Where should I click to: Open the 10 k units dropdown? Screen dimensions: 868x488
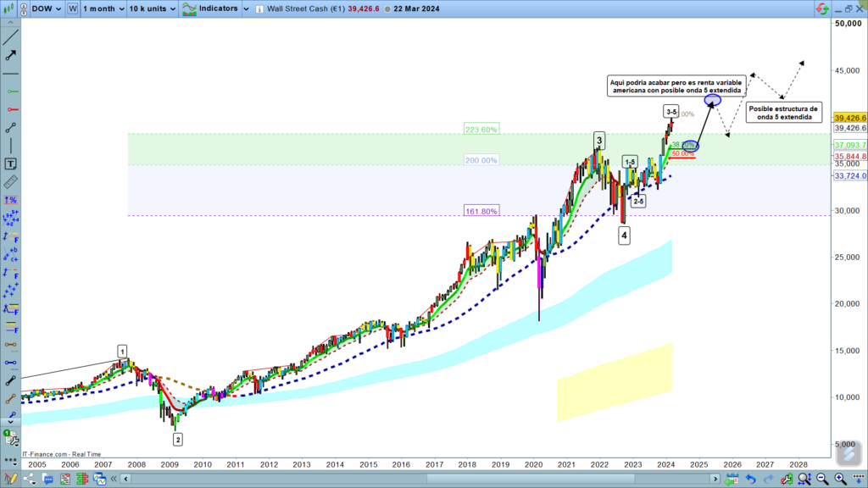tap(153, 8)
